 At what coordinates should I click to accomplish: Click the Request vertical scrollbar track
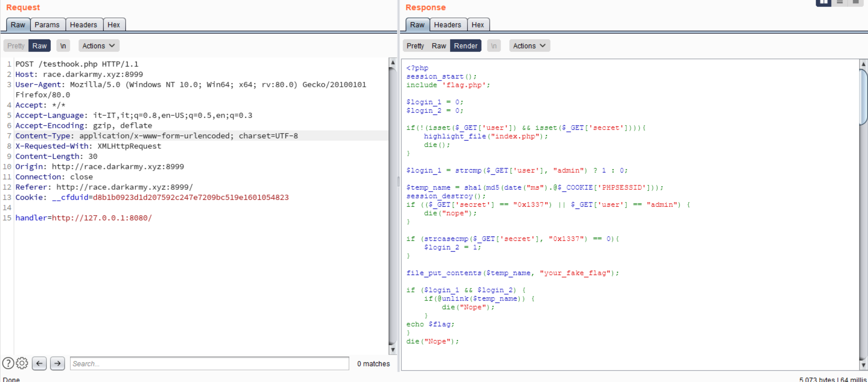click(x=392, y=206)
